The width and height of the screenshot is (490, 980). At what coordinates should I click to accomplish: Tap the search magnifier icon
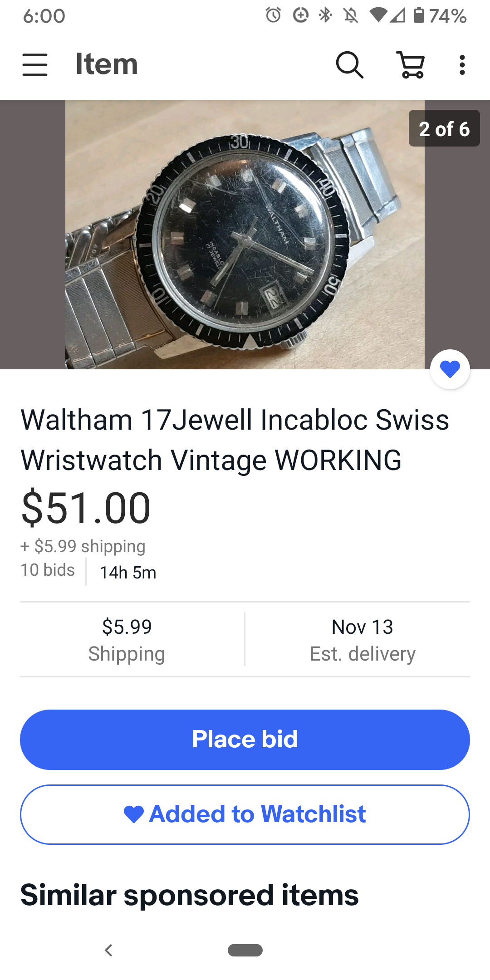click(349, 64)
